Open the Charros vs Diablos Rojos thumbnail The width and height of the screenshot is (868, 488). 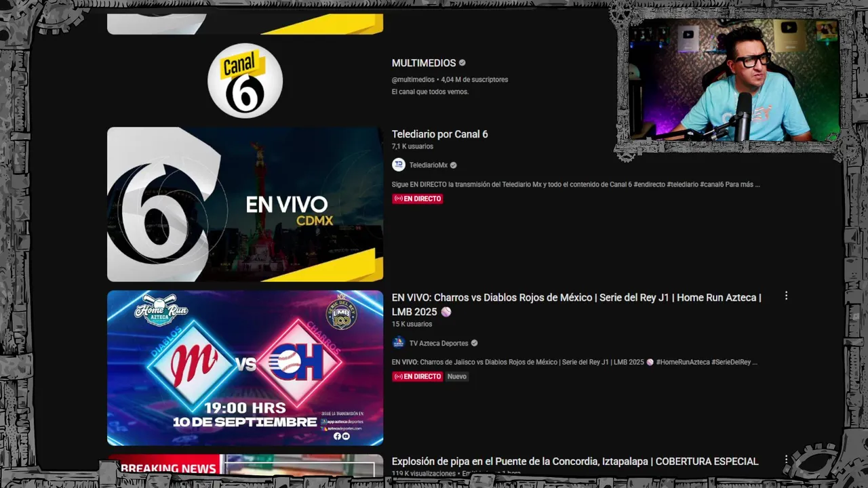pos(245,368)
